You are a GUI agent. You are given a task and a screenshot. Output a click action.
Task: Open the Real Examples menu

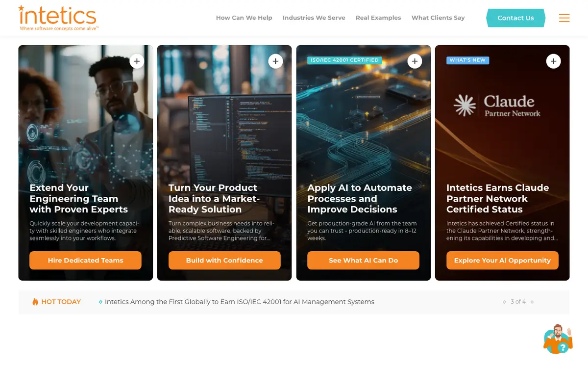(378, 18)
